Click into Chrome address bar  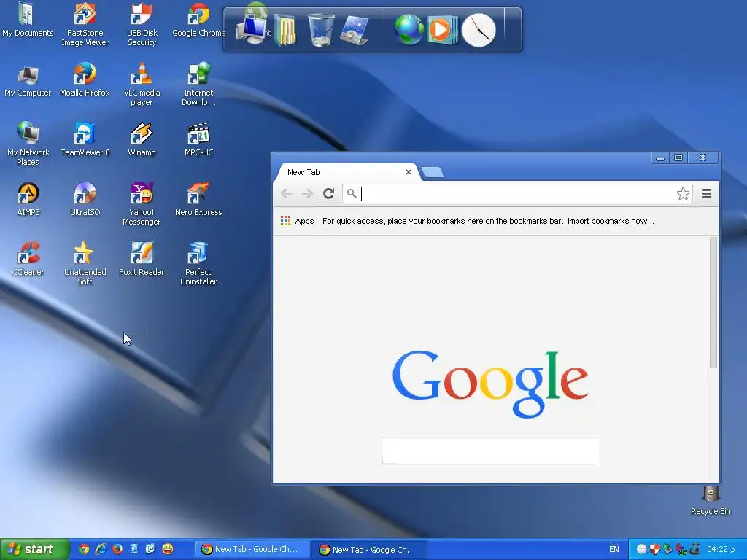tap(517, 193)
